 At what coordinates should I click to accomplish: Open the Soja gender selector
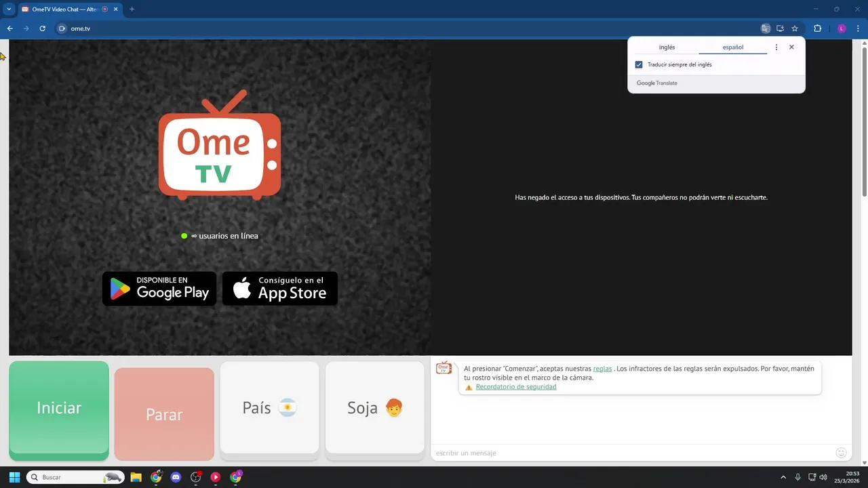click(x=375, y=408)
